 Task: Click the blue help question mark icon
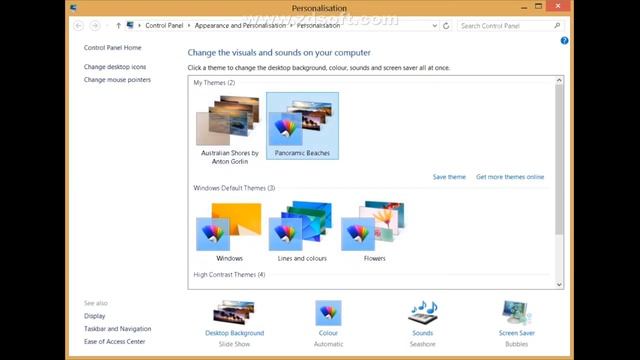point(564,40)
